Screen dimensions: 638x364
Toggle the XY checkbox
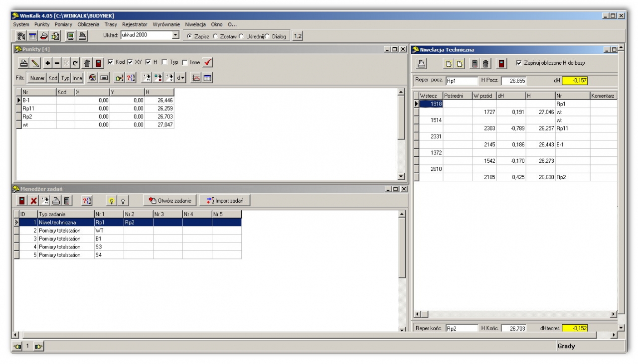(131, 62)
